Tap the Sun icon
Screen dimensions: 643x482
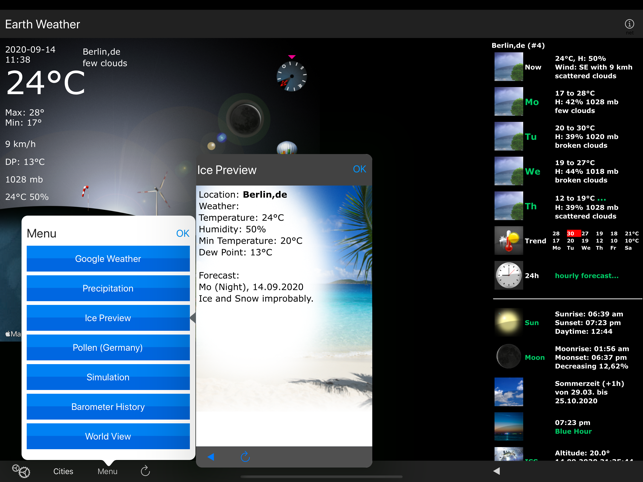tap(508, 322)
